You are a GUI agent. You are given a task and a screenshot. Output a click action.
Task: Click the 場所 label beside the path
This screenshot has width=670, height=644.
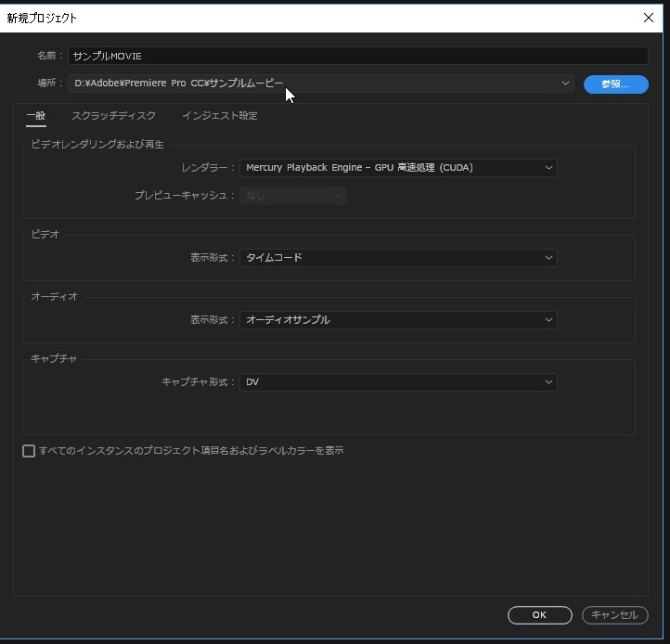[48, 84]
